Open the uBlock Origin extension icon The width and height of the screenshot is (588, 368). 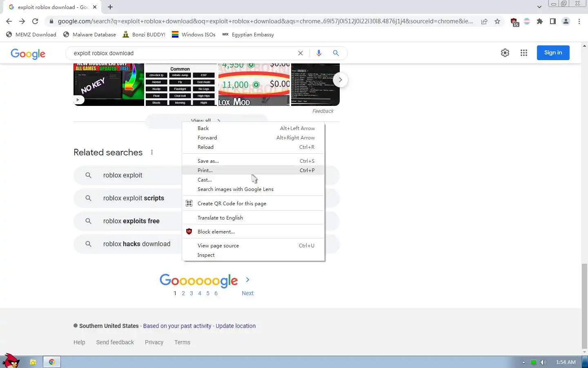point(514,22)
